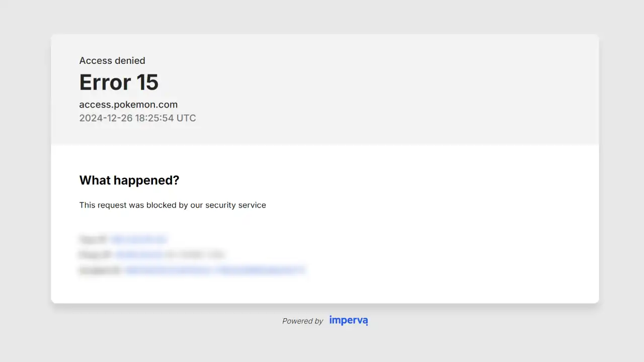Click the 'UTC' suffix of the timestamp
644x362 pixels.
[186, 118]
